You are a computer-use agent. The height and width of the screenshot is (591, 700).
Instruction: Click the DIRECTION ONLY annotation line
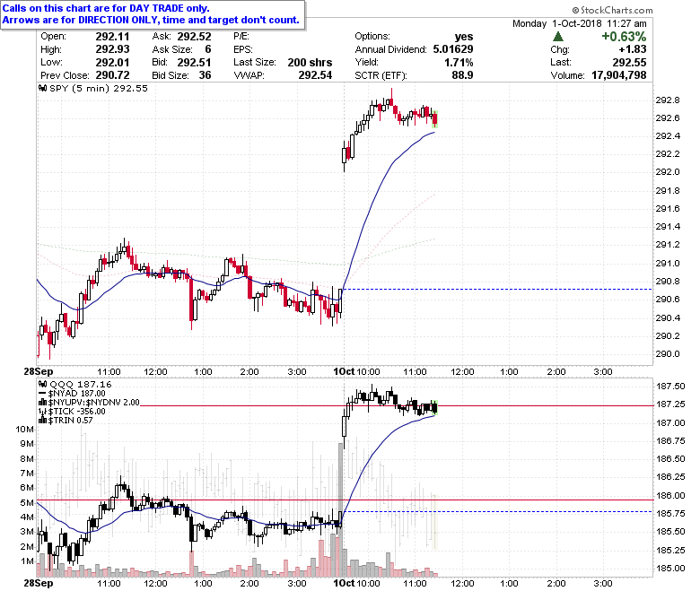tap(151, 20)
